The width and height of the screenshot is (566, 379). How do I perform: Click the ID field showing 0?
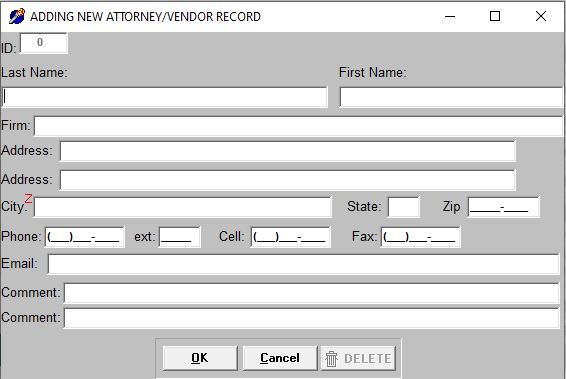click(44, 43)
